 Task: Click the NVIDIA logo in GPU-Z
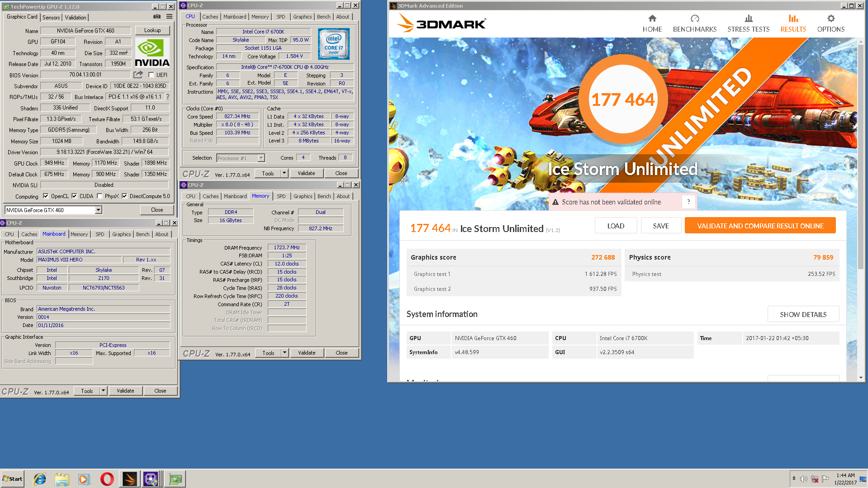pyautogui.click(x=152, y=53)
